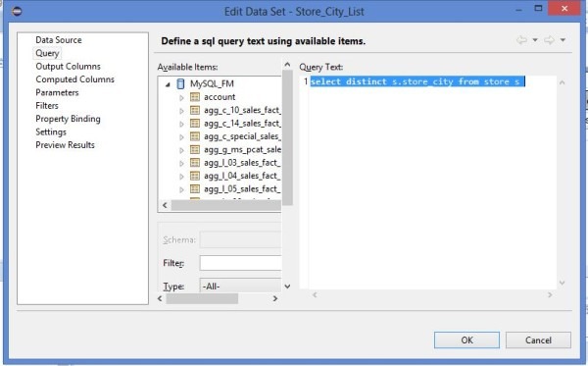
Task: Select the Query page entry
Action: [x=47, y=53]
